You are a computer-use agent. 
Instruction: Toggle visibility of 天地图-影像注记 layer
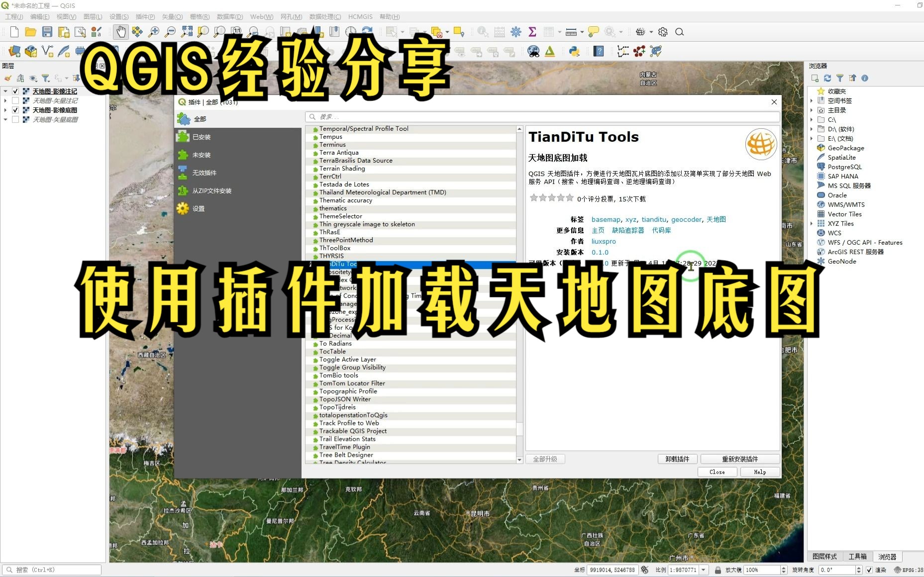(15, 91)
